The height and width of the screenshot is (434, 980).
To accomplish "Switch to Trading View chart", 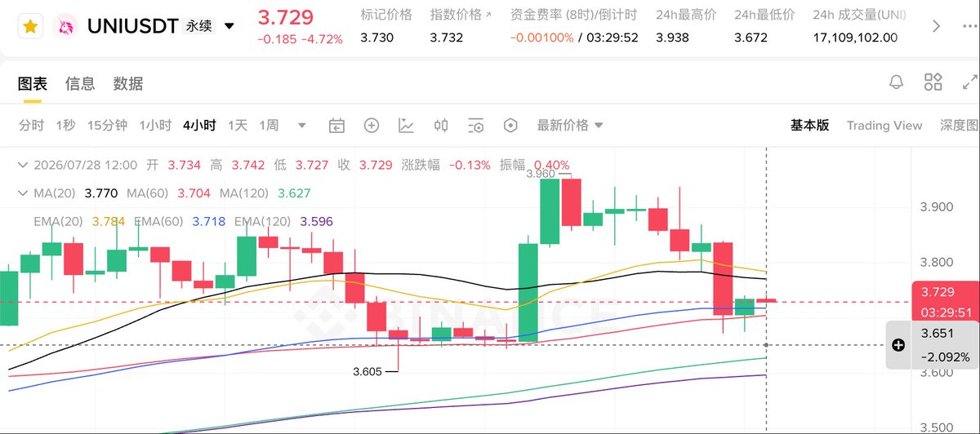I will click(x=884, y=126).
